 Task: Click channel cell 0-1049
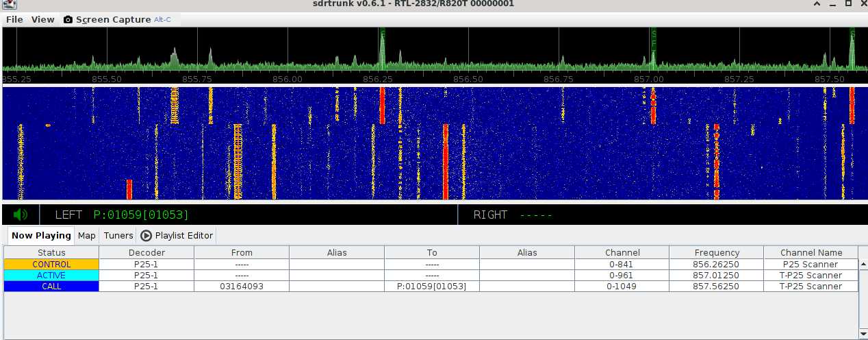click(x=622, y=287)
